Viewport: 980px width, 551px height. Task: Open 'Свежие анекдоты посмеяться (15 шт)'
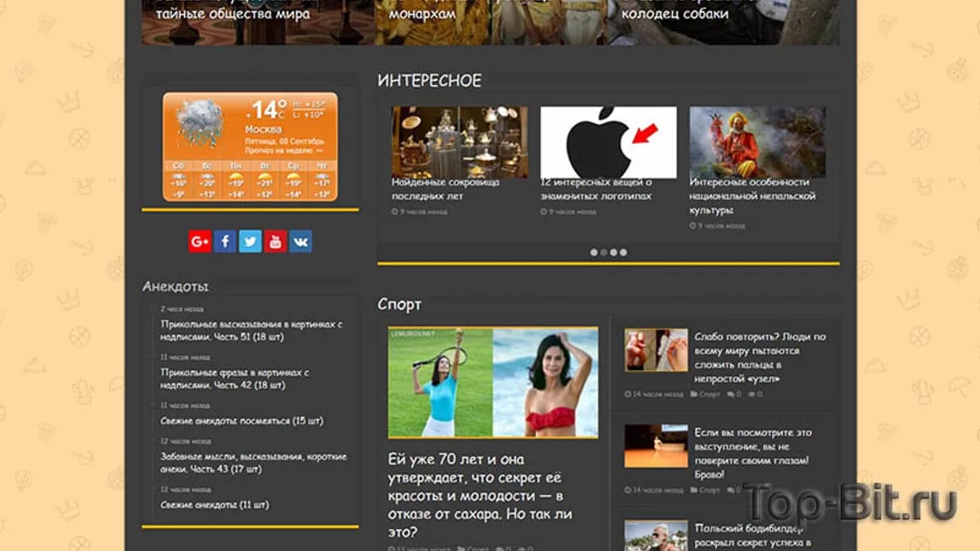click(242, 420)
